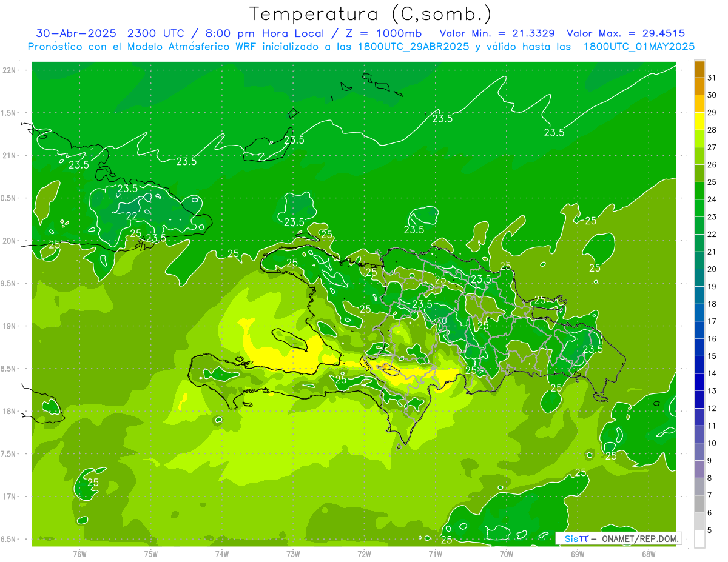Click the '22' contour label over eastern Cuba
This screenshot has height=562, width=728.
tap(132, 216)
